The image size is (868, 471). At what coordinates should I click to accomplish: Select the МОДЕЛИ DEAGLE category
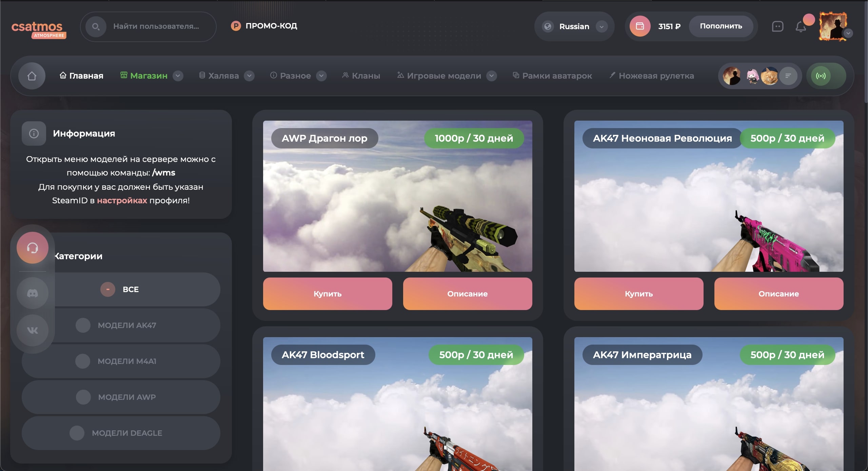[121, 433]
